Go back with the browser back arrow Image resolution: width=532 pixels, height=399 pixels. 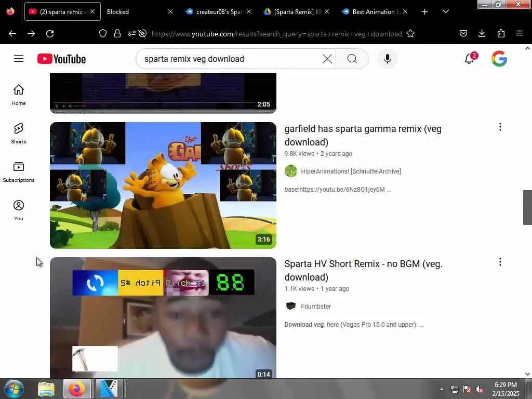(12, 34)
